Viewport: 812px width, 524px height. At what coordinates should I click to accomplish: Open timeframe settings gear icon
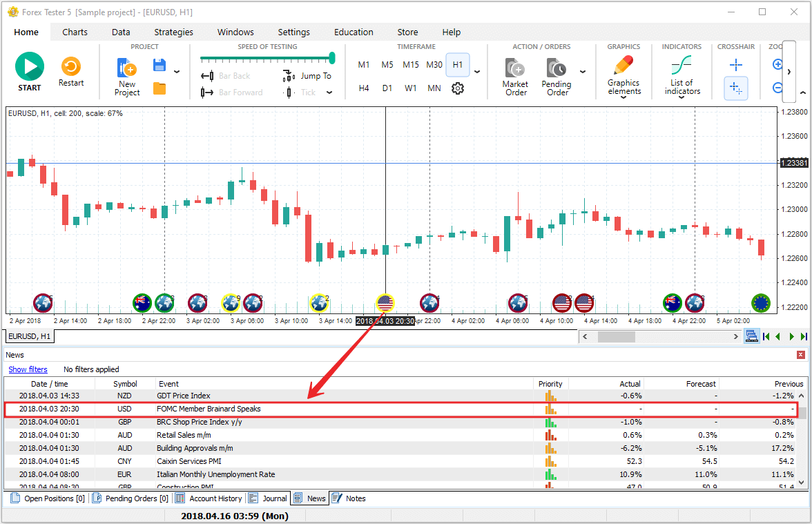coord(457,88)
